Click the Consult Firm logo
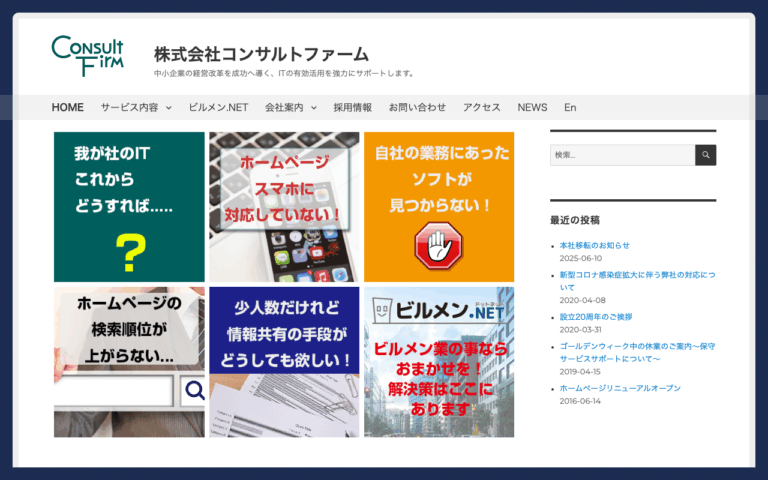 [87, 55]
